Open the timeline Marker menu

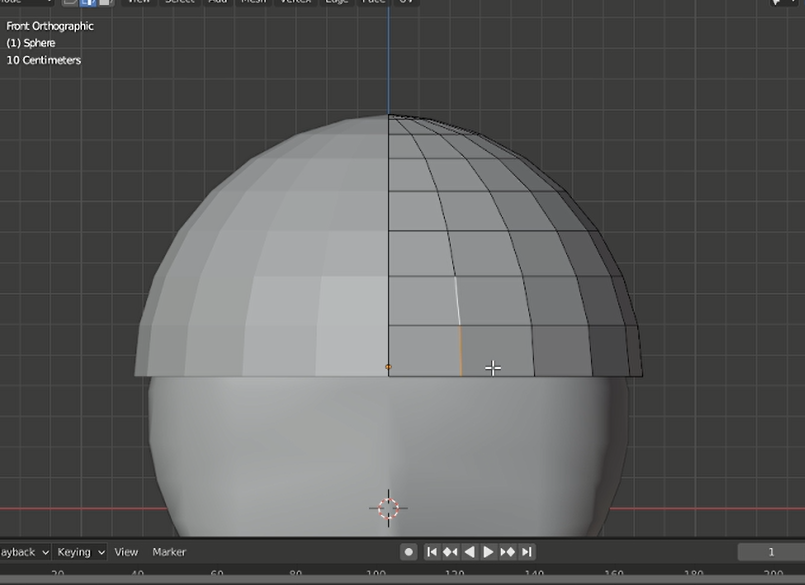point(169,552)
